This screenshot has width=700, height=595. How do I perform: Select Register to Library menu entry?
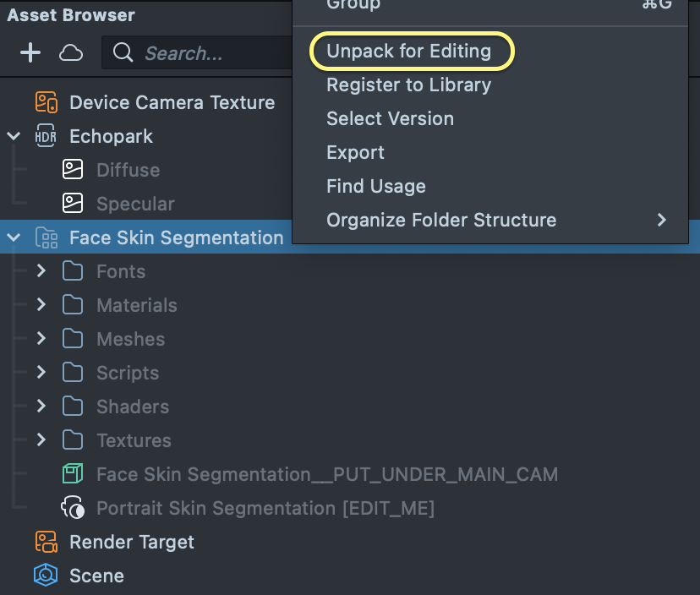pyautogui.click(x=409, y=85)
